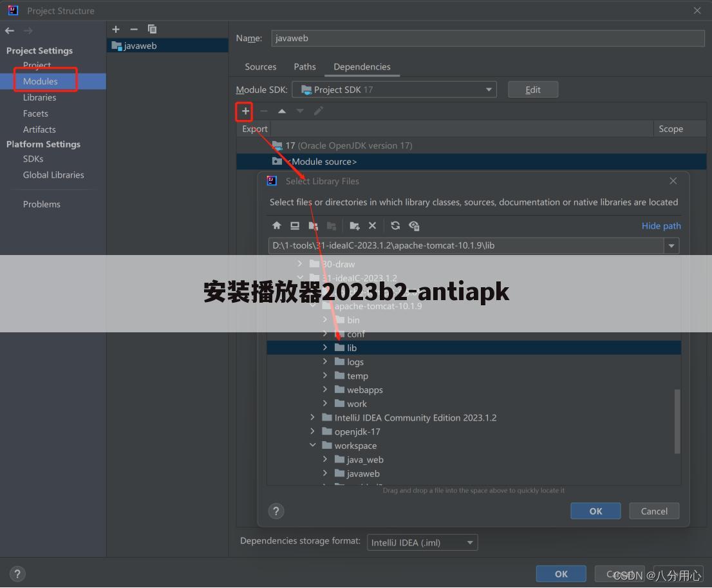Expand the temp folder
Viewport: 712px width, 588px height.
(x=324, y=375)
